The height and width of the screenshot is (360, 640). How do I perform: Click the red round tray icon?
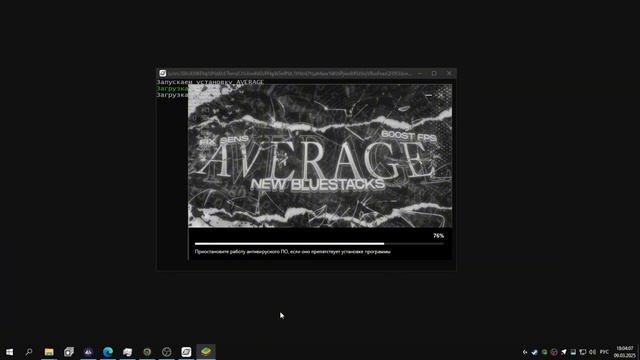pos(554,352)
